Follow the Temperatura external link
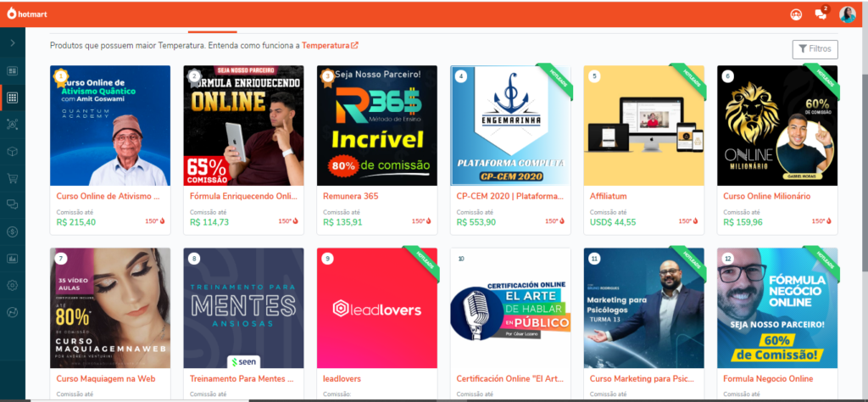868x402 pixels. [x=330, y=46]
